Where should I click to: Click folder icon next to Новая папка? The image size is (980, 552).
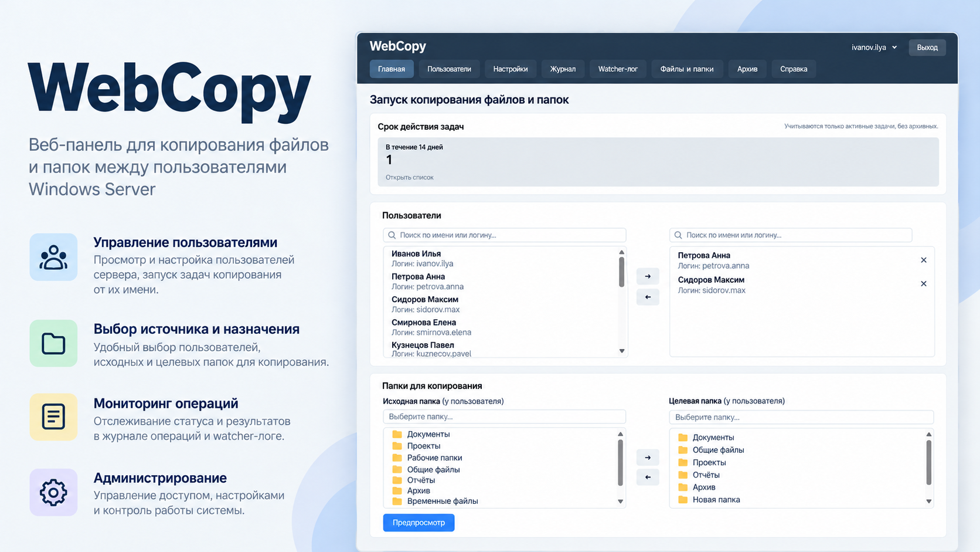683,500
